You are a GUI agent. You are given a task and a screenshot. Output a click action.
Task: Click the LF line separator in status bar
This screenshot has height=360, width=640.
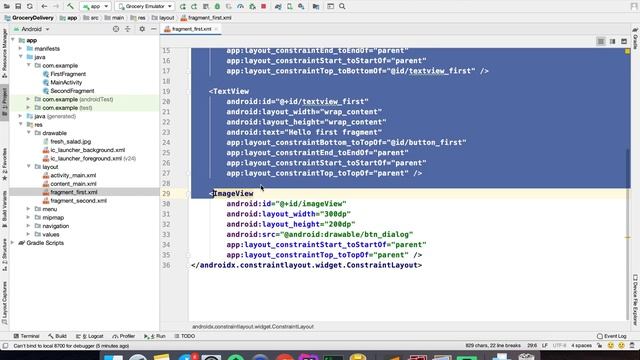click(x=544, y=346)
